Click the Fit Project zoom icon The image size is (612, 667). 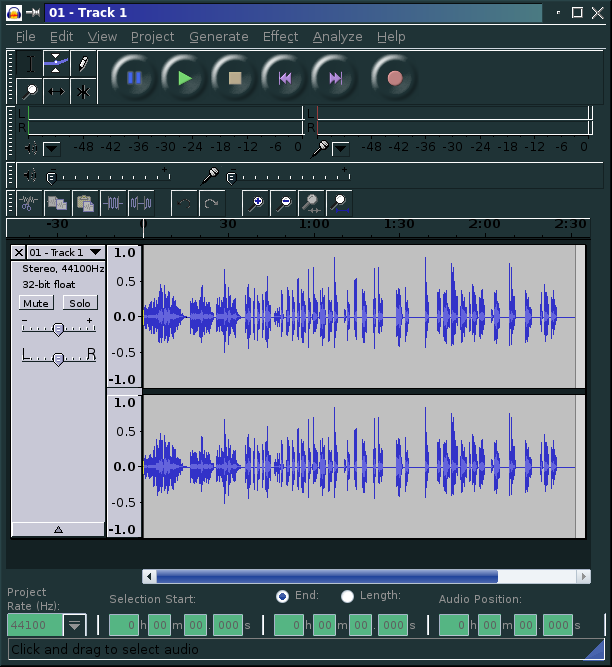(341, 203)
